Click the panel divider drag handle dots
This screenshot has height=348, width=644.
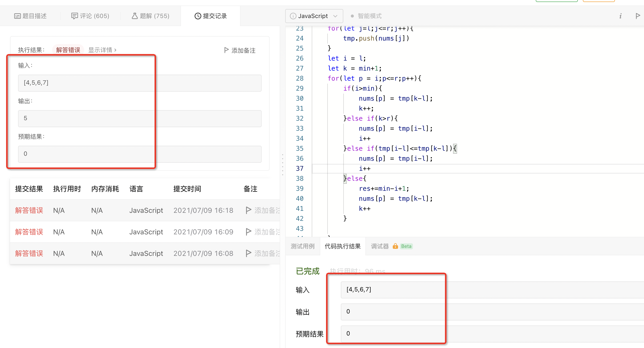(282, 164)
